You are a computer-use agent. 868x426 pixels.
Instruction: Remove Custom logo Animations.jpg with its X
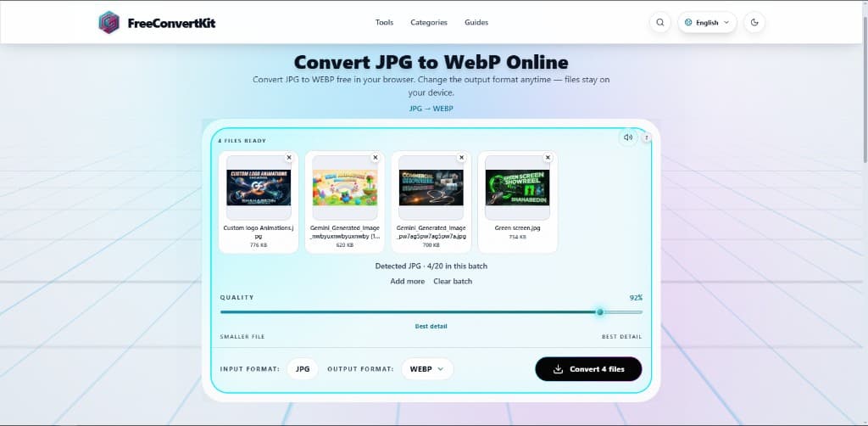[289, 158]
